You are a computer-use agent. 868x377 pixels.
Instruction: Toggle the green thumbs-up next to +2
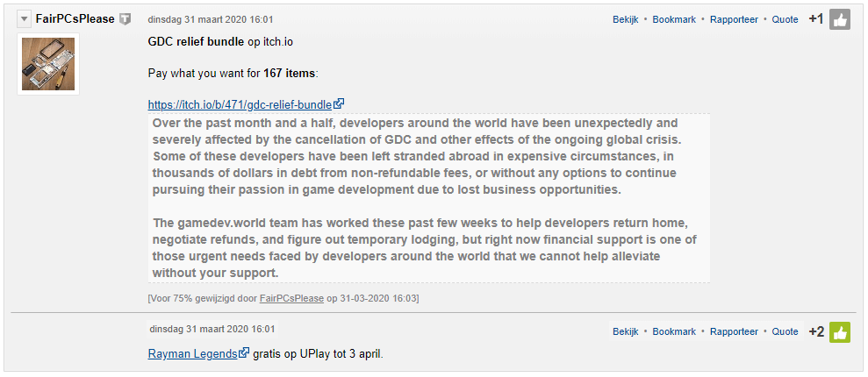840,332
